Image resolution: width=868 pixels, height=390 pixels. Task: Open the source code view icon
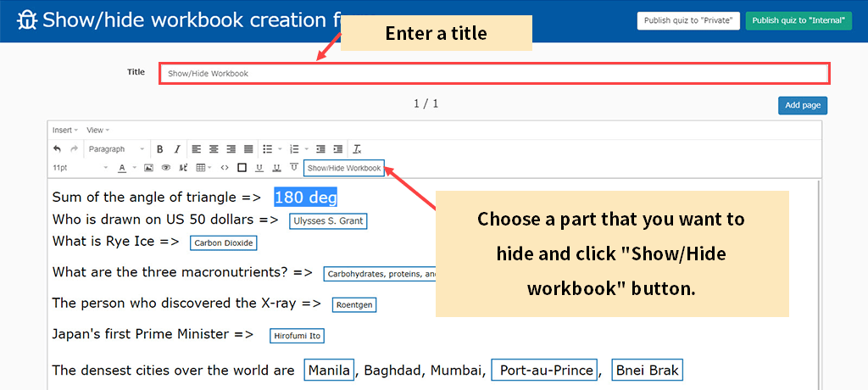225,168
